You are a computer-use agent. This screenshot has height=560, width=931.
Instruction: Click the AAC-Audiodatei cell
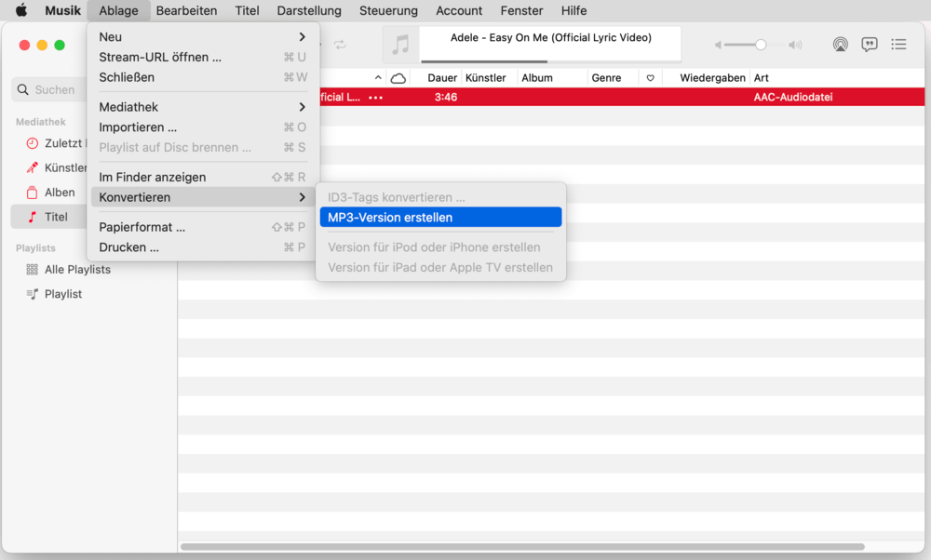tap(792, 97)
